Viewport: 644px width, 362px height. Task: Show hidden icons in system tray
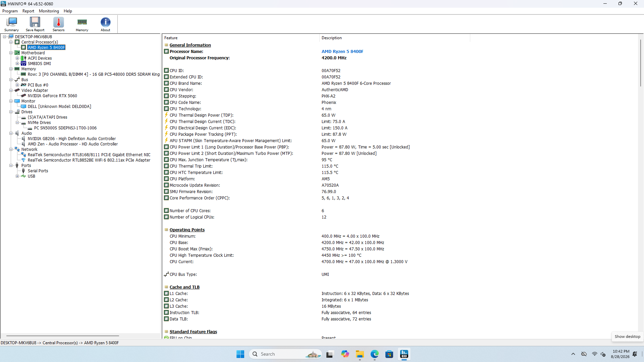(573, 354)
